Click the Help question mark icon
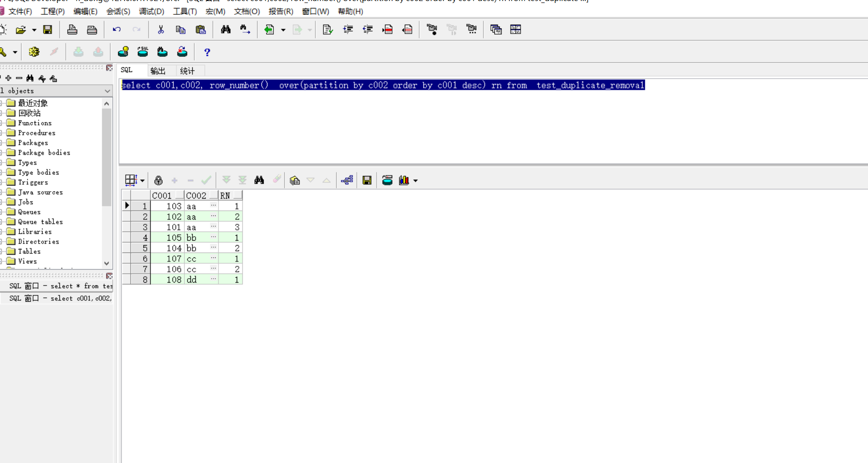 tap(207, 52)
